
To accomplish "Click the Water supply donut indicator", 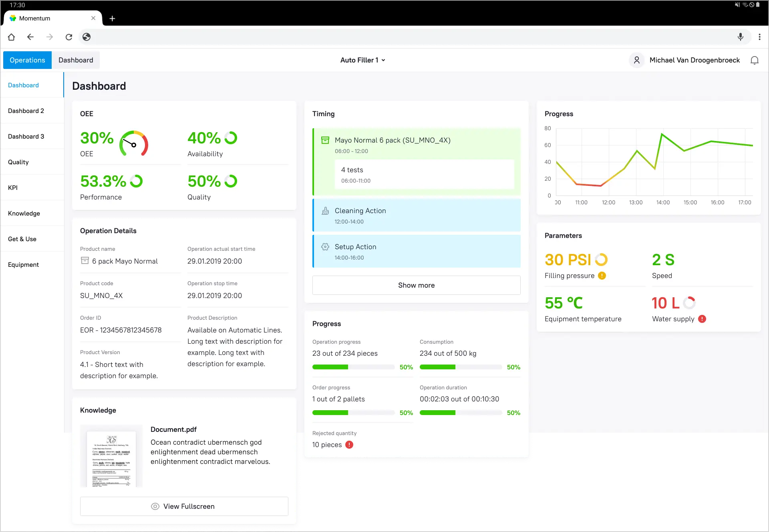I will click(689, 303).
